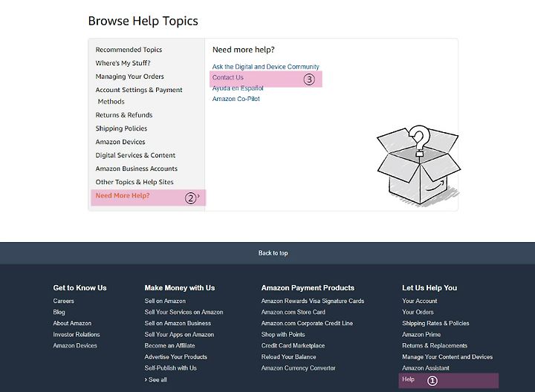The height and width of the screenshot is (392, 535).
Task: Open Sell Your Services on Amazon link
Action: 184,313
